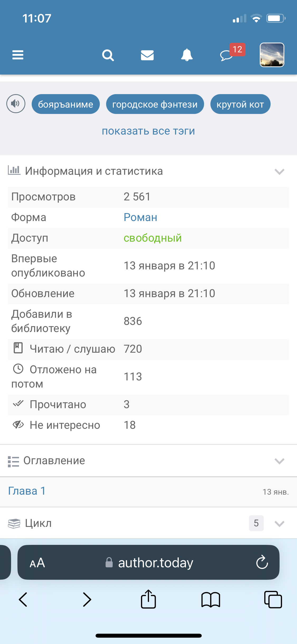Open Safari tabs overview
The width and height of the screenshot is (297, 644).
point(273,599)
